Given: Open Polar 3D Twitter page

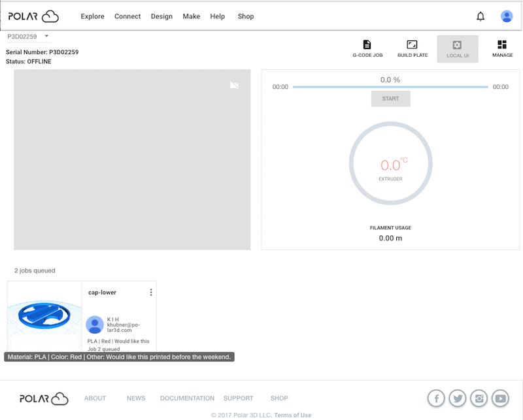Looking at the screenshot, I should click(457, 398).
